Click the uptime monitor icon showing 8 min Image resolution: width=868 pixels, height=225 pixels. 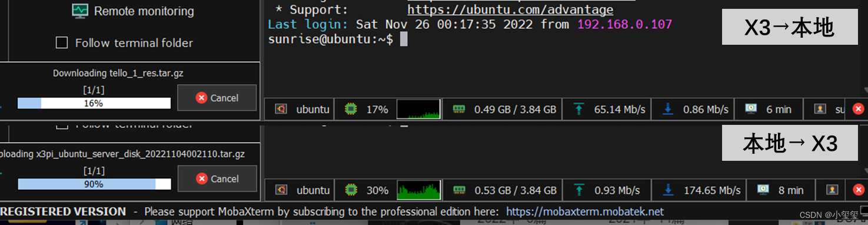763,190
